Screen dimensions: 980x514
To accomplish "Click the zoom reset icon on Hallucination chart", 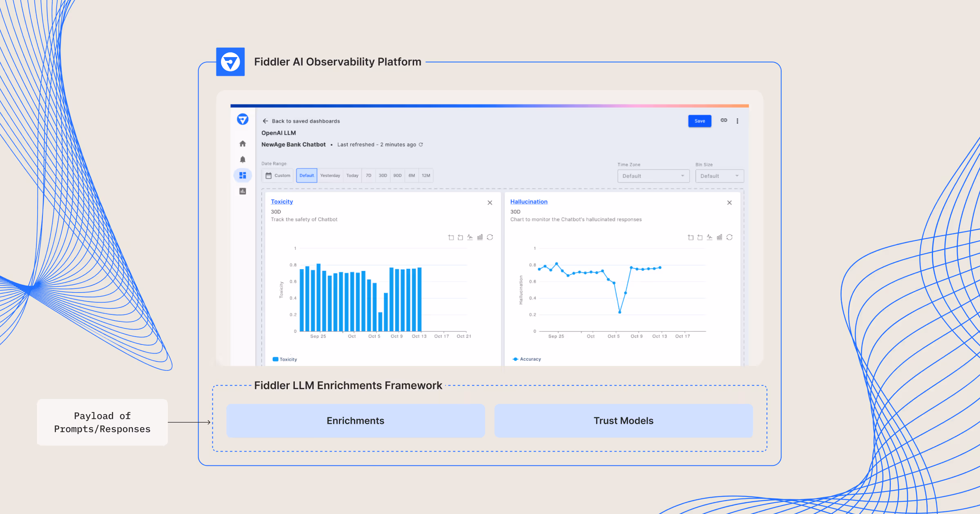I will coord(700,237).
